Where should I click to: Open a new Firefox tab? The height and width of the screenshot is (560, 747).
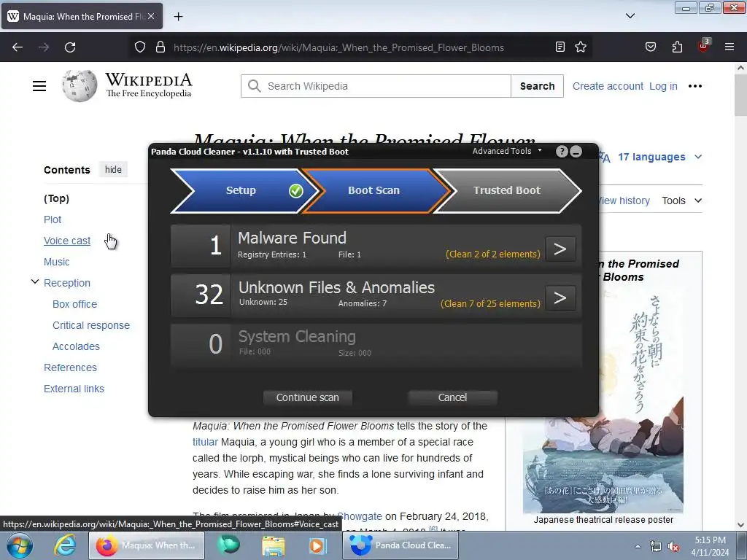coord(178,17)
